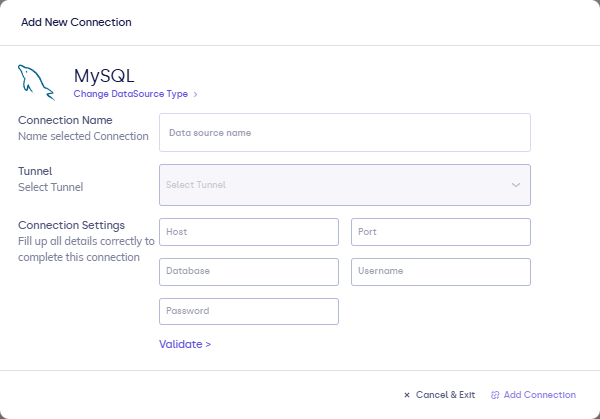Focus the Password field
The height and width of the screenshot is (419, 600).
pyautogui.click(x=249, y=311)
